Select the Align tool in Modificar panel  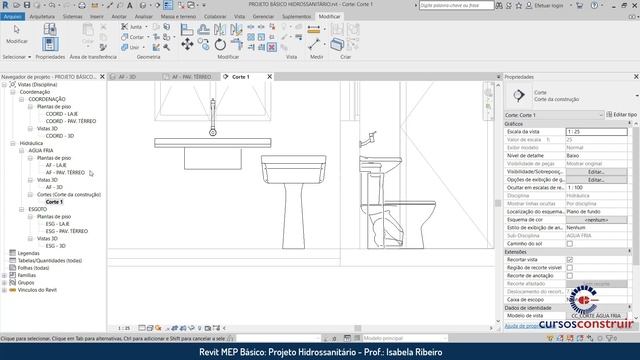pyautogui.click(x=187, y=29)
